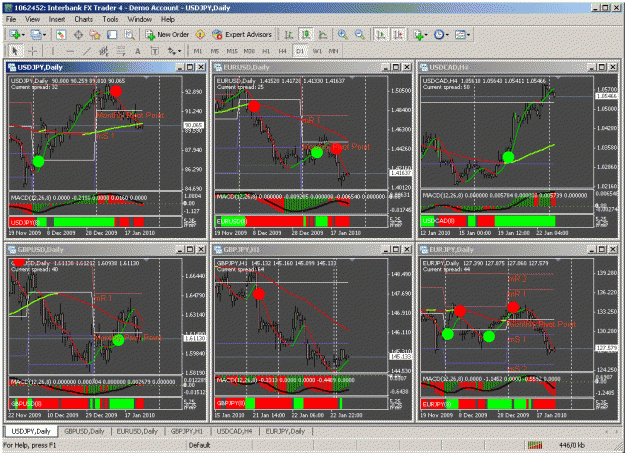
Task: Select the Text 'A' tool
Action: coord(138,51)
